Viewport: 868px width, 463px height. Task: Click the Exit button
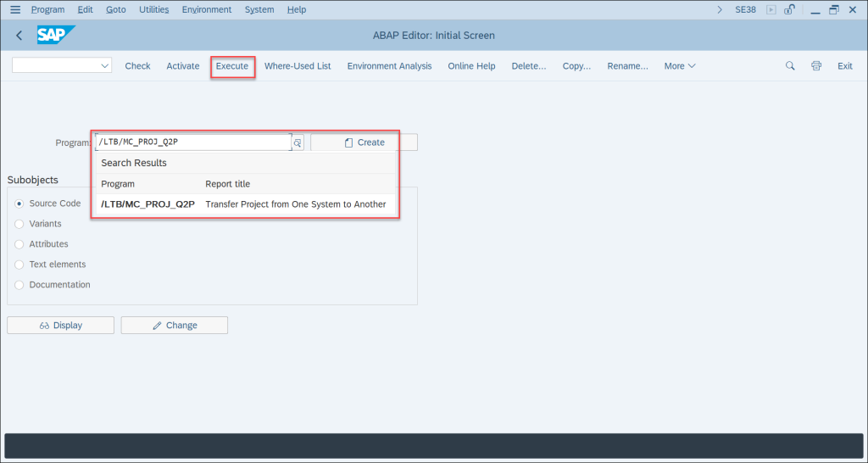[845, 66]
